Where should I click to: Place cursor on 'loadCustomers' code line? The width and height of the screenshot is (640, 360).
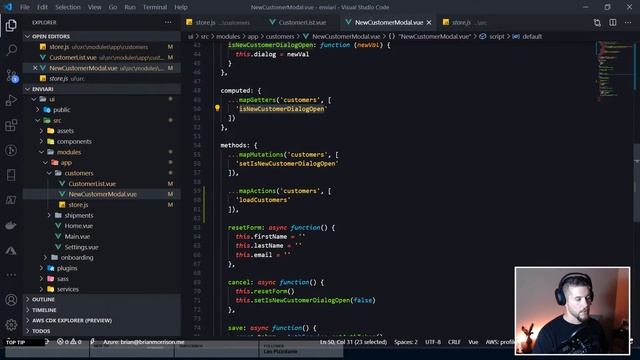click(x=263, y=200)
